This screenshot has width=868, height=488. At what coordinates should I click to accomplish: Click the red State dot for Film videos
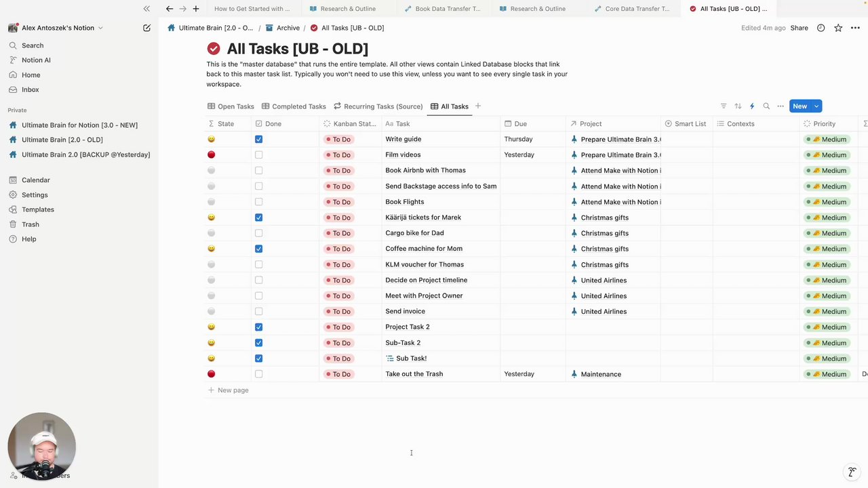point(211,155)
